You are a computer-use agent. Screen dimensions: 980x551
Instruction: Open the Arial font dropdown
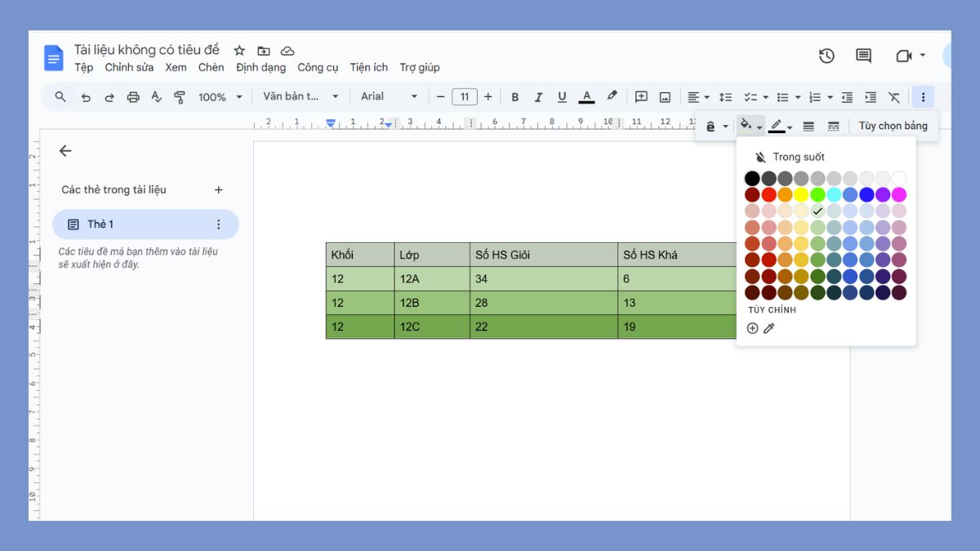tap(390, 97)
